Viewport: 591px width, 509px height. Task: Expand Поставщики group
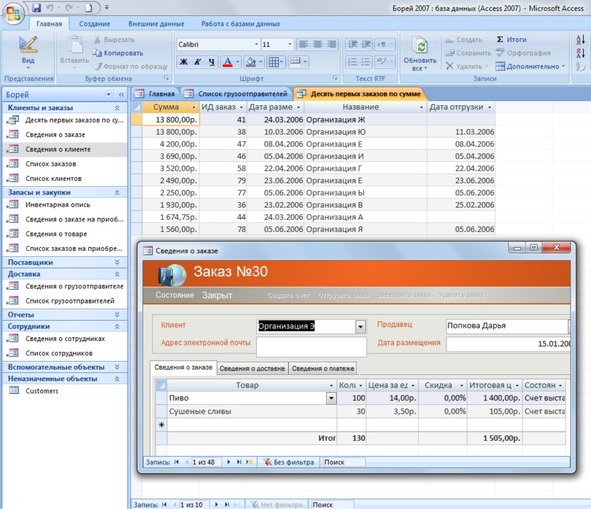pos(117,262)
